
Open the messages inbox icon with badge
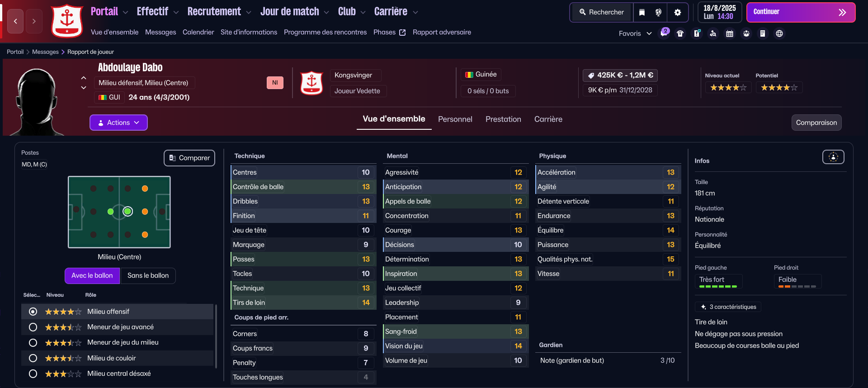(x=664, y=33)
